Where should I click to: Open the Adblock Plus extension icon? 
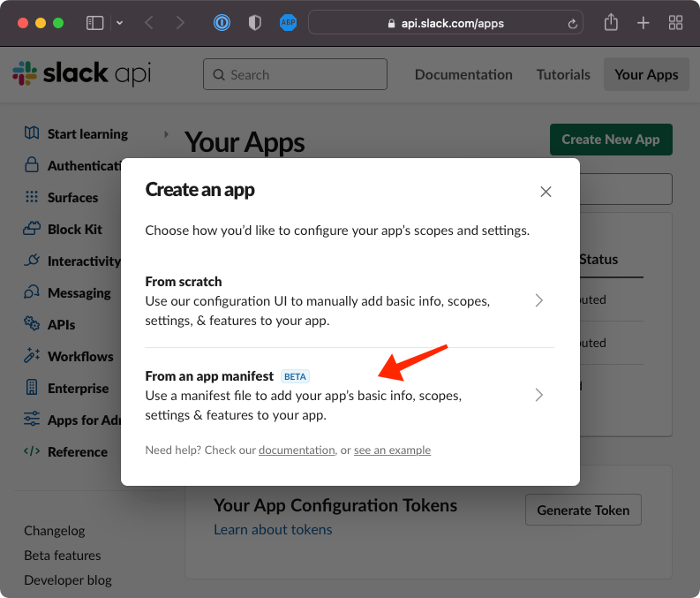[x=288, y=23]
